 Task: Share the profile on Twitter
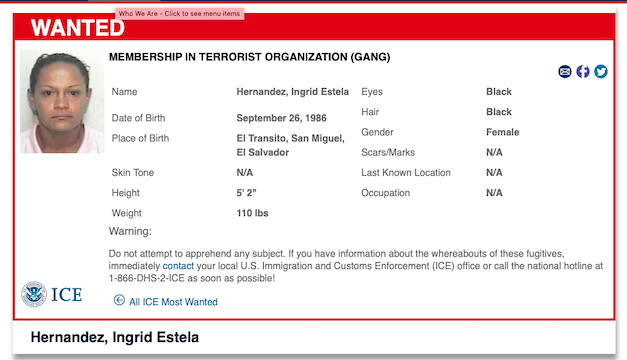[601, 72]
